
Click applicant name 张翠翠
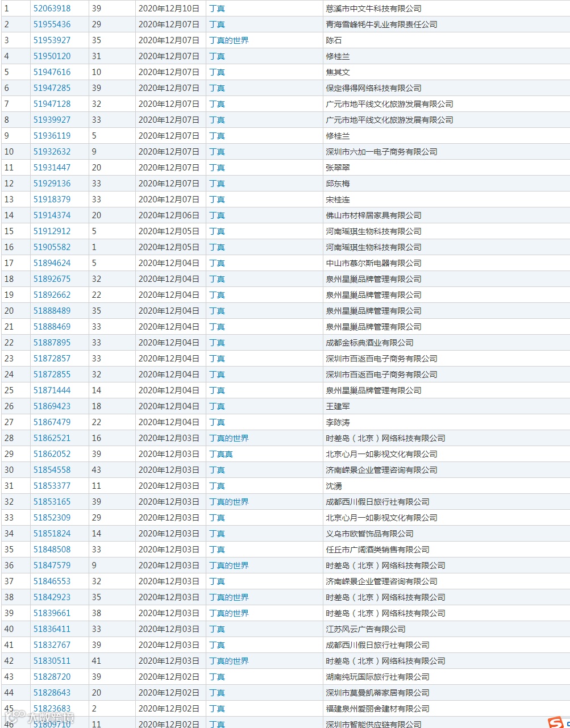pyautogui.click(x=338, y=168)
